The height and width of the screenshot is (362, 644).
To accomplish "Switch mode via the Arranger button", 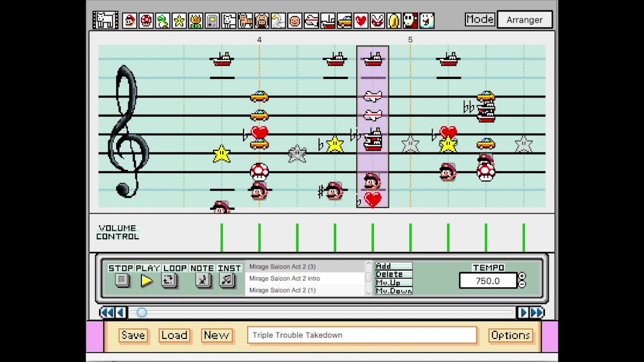I will [524, 20].
